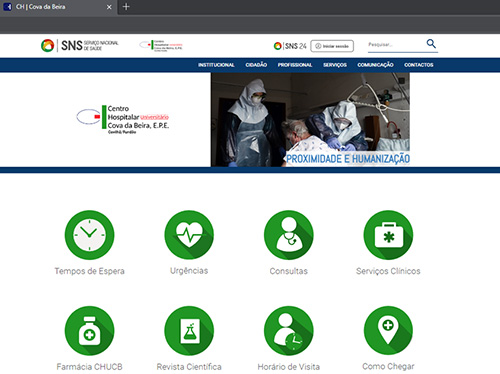Screen dimensions: 500x374
Task: Open the Revista Científica flask icon
Action: [x=189, y=331]
